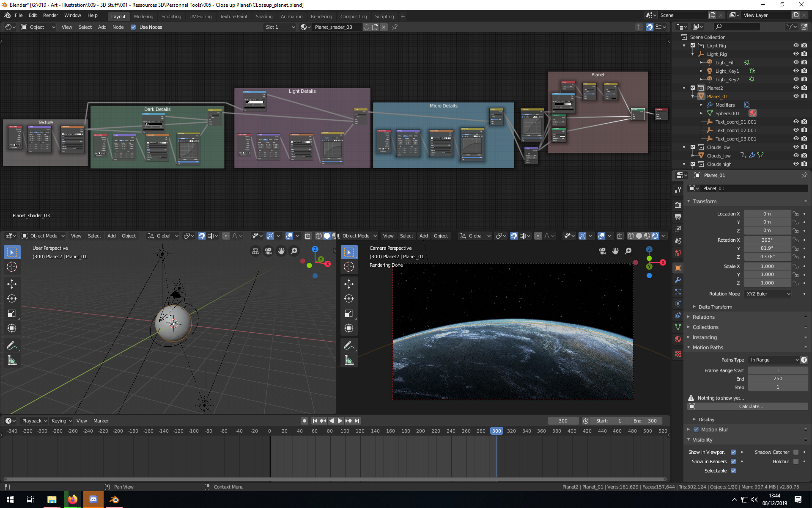Open the Paths Type In Range dropdown
Image resolution: width=812 pixels, height=508 pixels.
click(774, 360)
